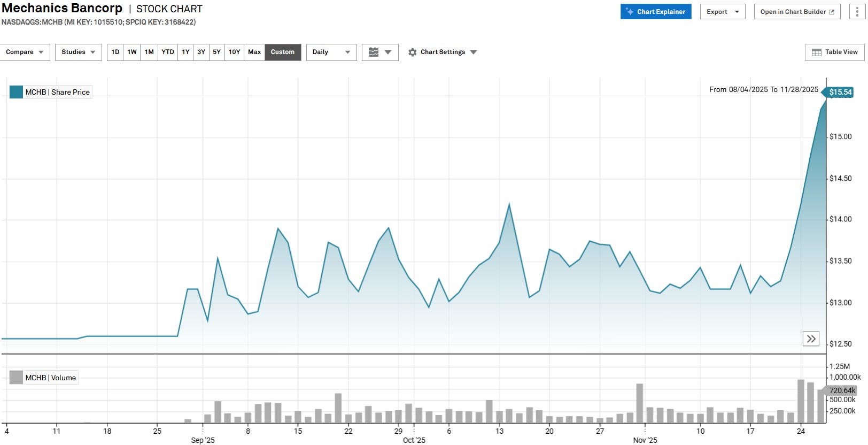The width and height of the screenshot is (868, 445).
Task: Click the MCHB | Volume legend label
Action: point(51,378)
